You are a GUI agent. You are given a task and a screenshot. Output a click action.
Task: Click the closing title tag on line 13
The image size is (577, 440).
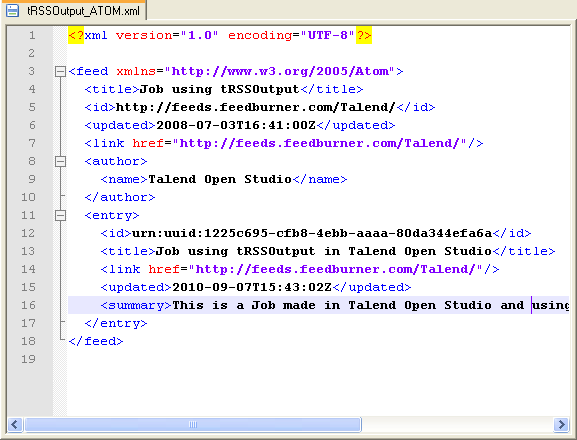[x=524, y=252]
